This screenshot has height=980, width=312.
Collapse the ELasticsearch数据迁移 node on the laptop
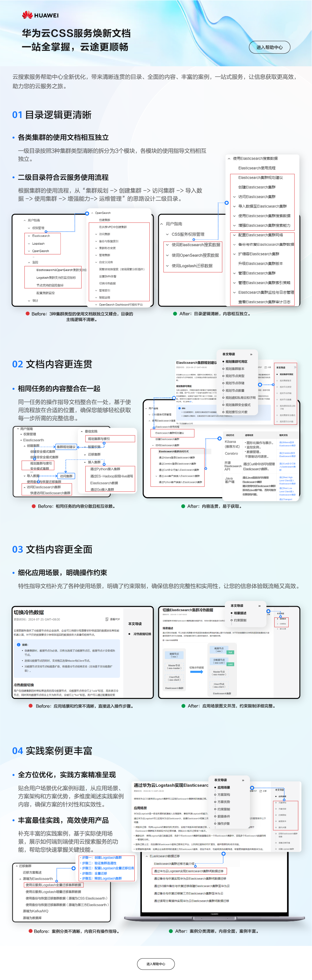coord(147,856)
